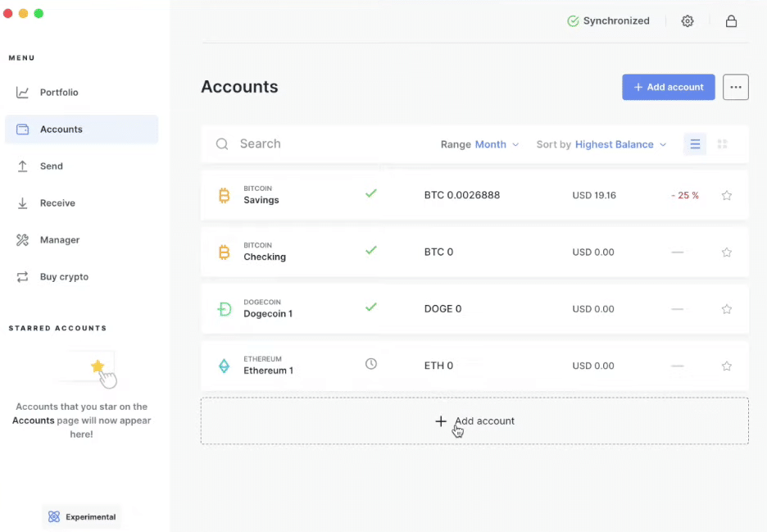This screenshot has width=767, height=532.
Task: Click the macOS green maximize button
Action: 39,13
